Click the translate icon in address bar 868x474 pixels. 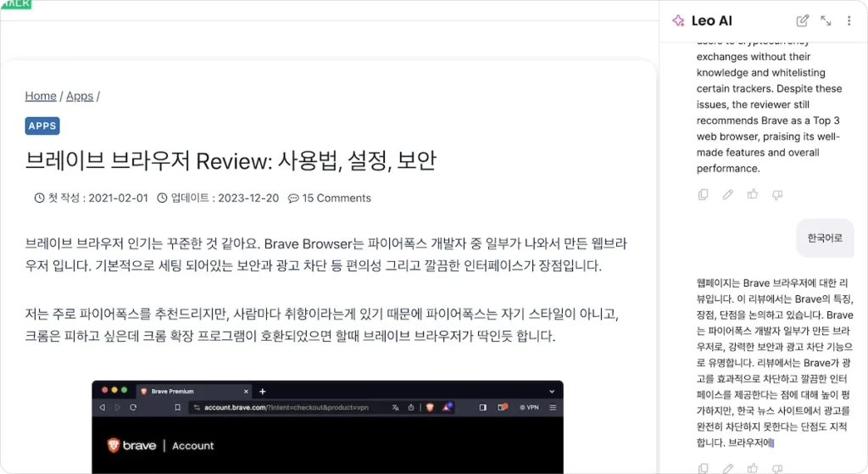[395, 408]
